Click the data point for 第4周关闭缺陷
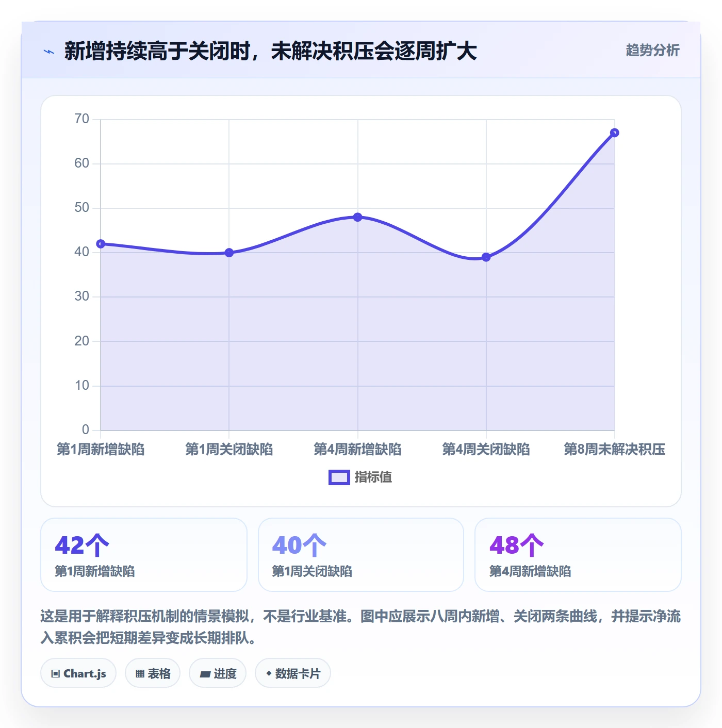Viewport: 722px width, 728px height. pyautogui.click(x=486, y=257)
